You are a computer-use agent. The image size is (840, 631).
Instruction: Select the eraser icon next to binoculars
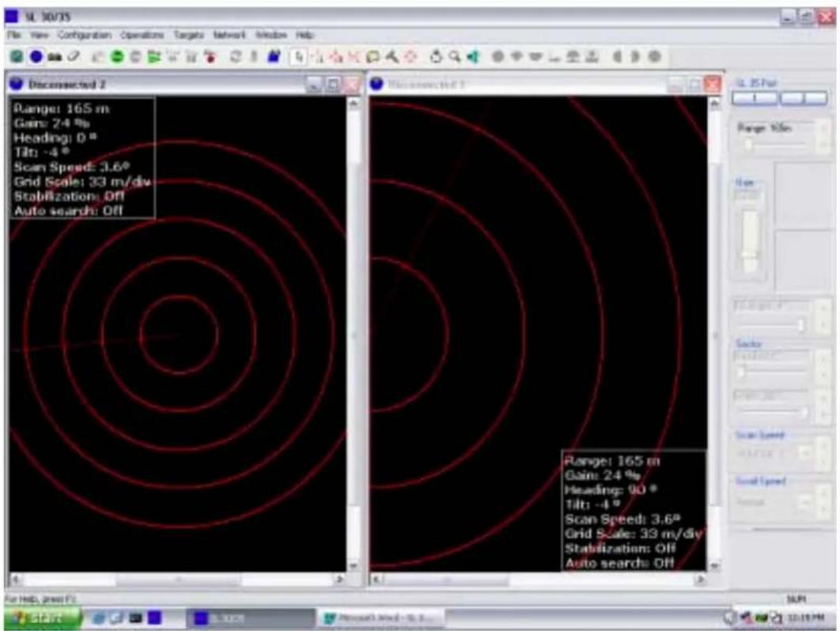[74, 56]
